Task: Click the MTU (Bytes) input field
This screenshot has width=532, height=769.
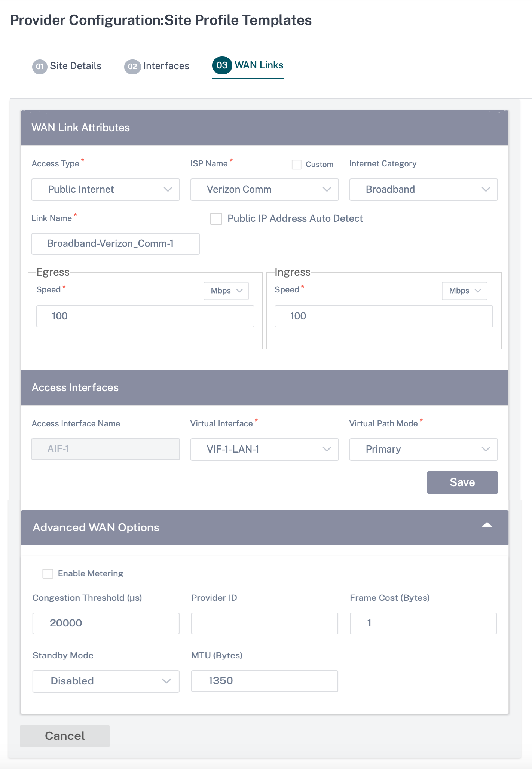Action: [x=265, y=681]
